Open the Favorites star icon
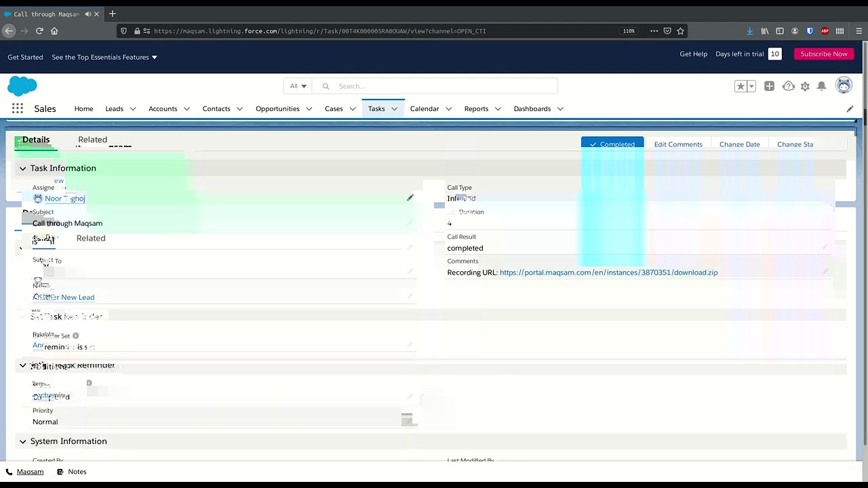This screenshot has width=868, height=488. (x=741, y=86)
